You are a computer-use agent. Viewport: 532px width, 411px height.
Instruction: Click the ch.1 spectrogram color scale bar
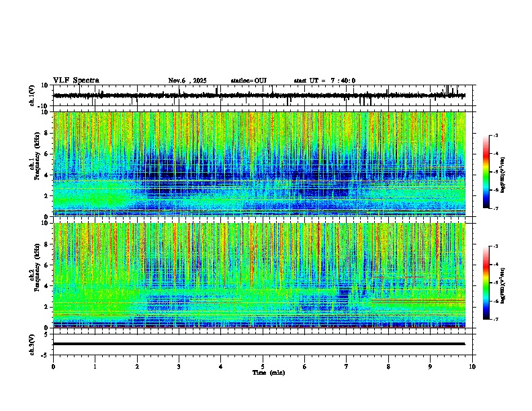pos(486,172)
